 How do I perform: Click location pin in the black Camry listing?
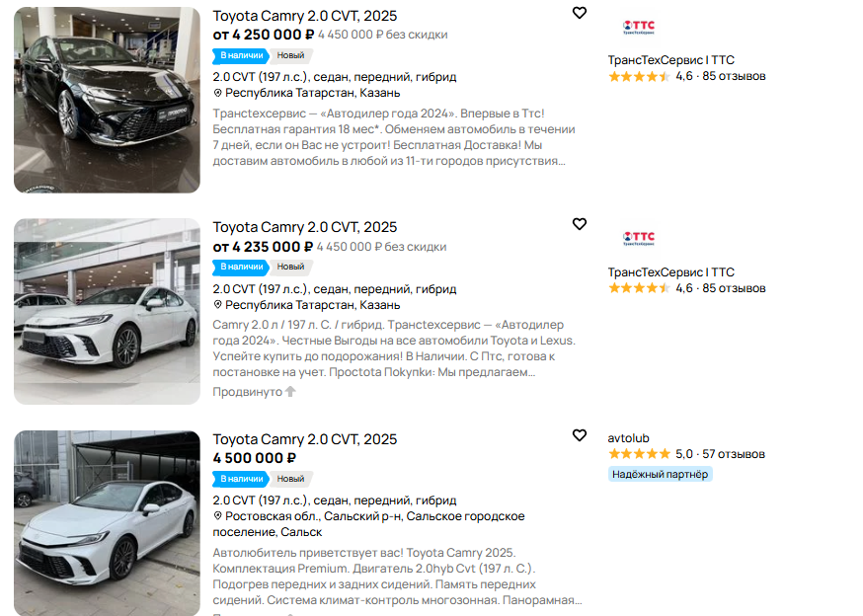pos(218,93)
